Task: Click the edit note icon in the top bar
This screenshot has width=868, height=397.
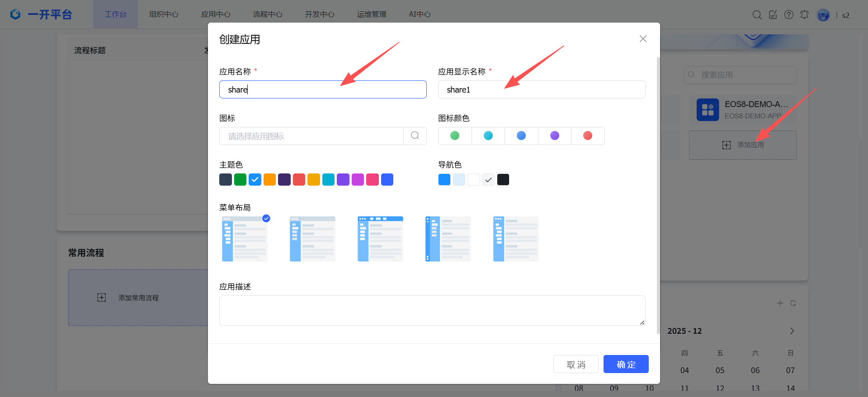Action: [x=773, y=15]
